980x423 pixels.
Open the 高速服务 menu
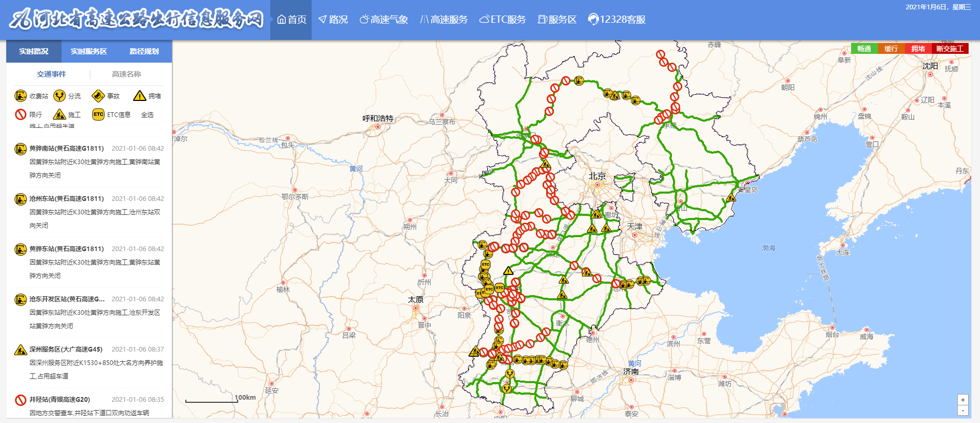click(444, 20)
